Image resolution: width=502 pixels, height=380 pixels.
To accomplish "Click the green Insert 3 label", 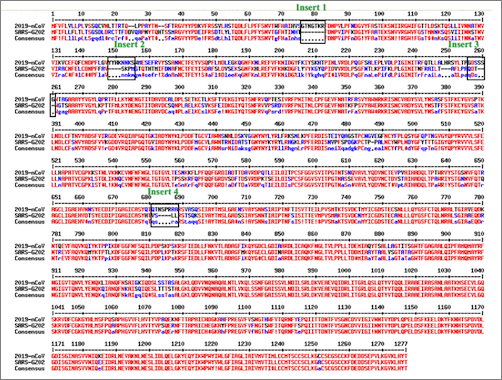I will point(463,44).
